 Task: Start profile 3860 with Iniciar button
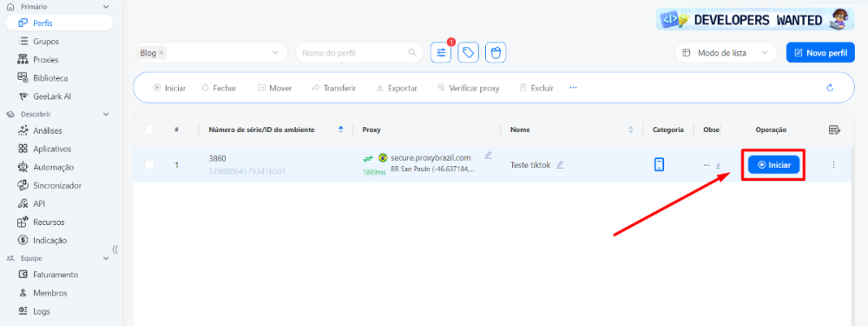773,164
